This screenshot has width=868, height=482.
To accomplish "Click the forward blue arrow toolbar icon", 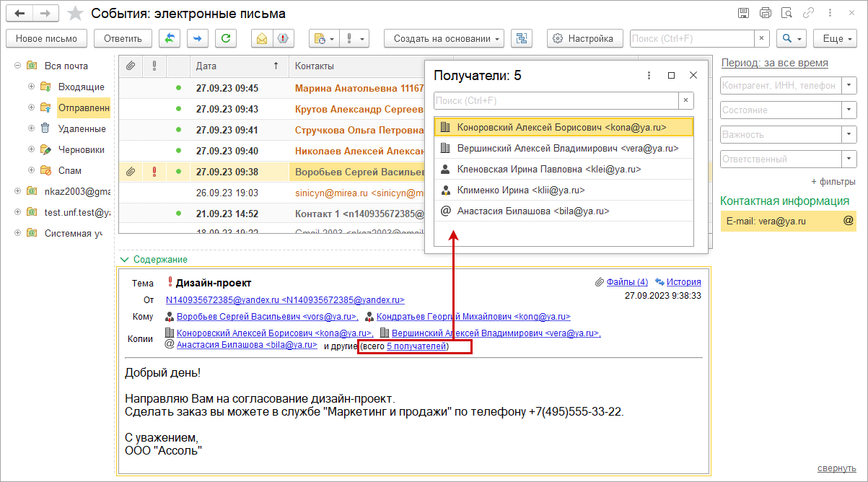I will click(x=198, y=38).
